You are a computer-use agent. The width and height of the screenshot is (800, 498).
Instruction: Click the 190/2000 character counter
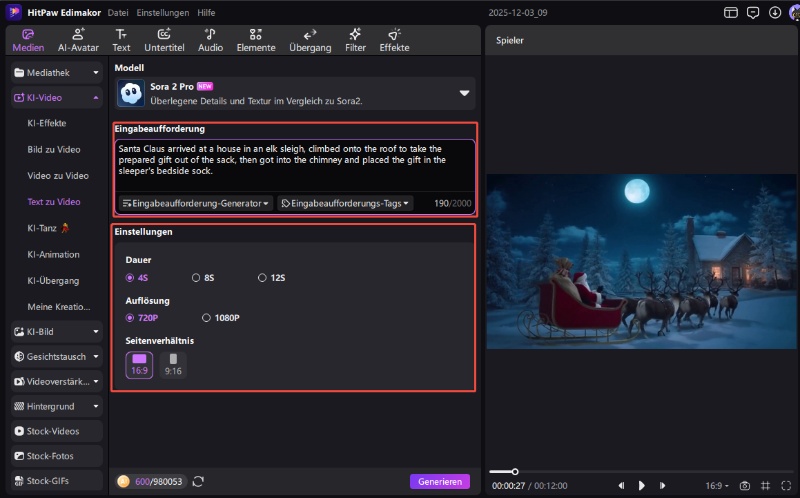(x=453, y=203)
